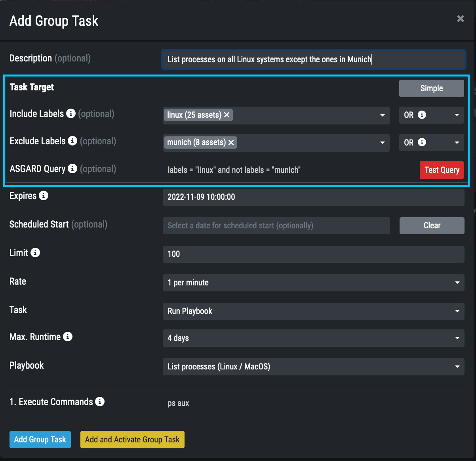476x461 pixels.
Task: Close the Add Group Task dialog
Action: click(460, 19)
